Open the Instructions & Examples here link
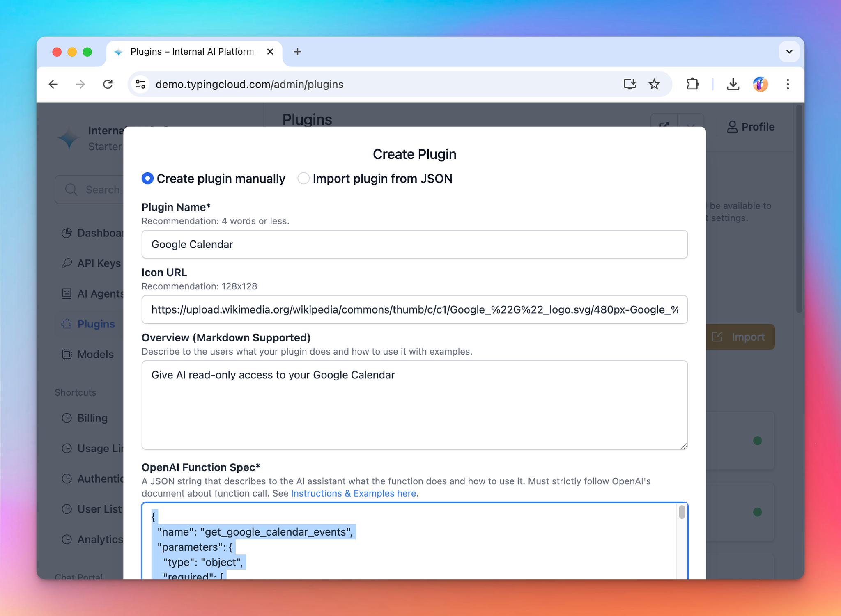The height and width of the screenshot is (616, 841). point(354,493)
